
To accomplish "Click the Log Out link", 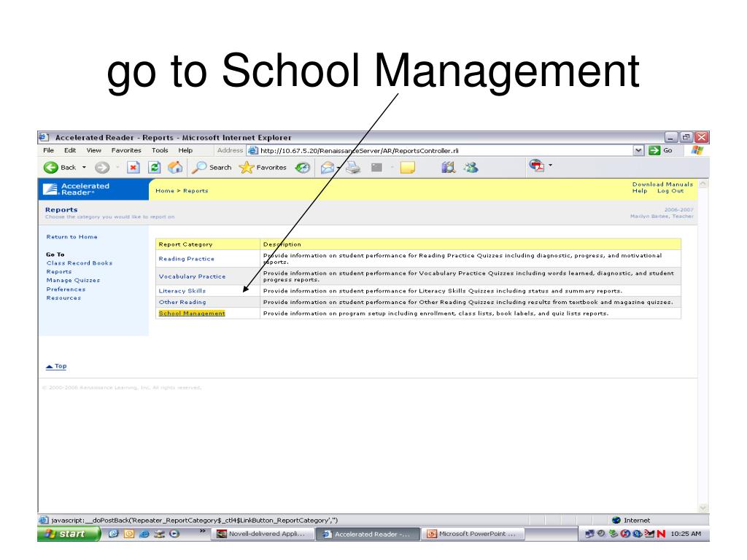I will [670, 191].
